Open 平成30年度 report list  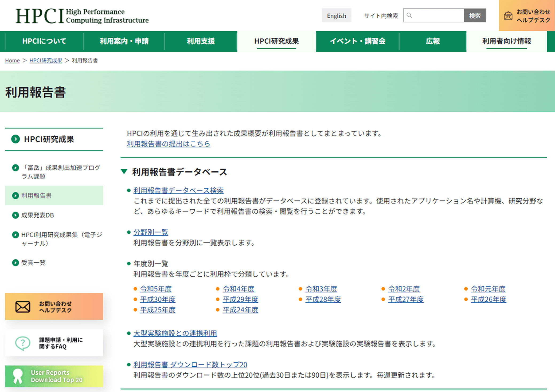tap(158, 299)
